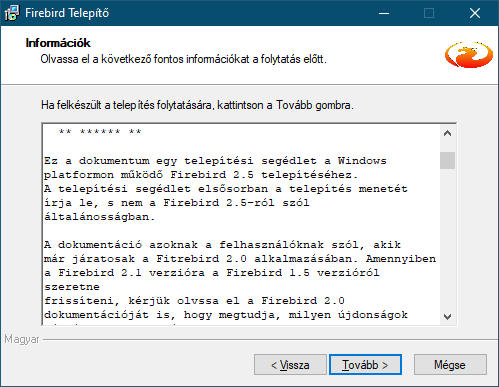This screenshot has height=387, width=499.
Task: Place cursor on 'Ez a dokumentum egy' line
Action: click(215, 161)
